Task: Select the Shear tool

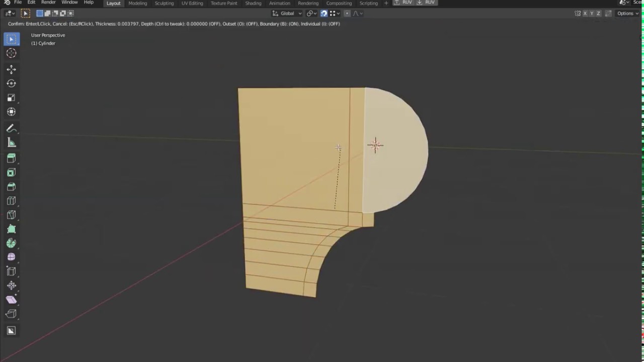Action: click(x=11, y=300)
